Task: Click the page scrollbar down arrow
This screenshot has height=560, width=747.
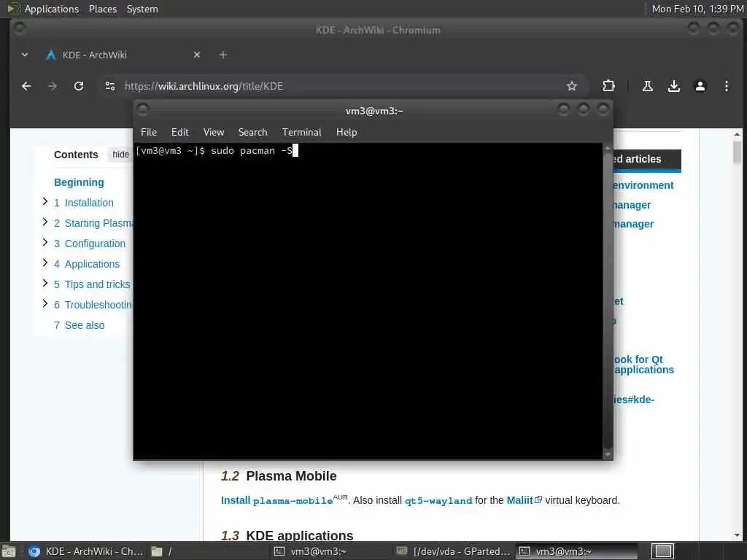Action: coord(737,535)
